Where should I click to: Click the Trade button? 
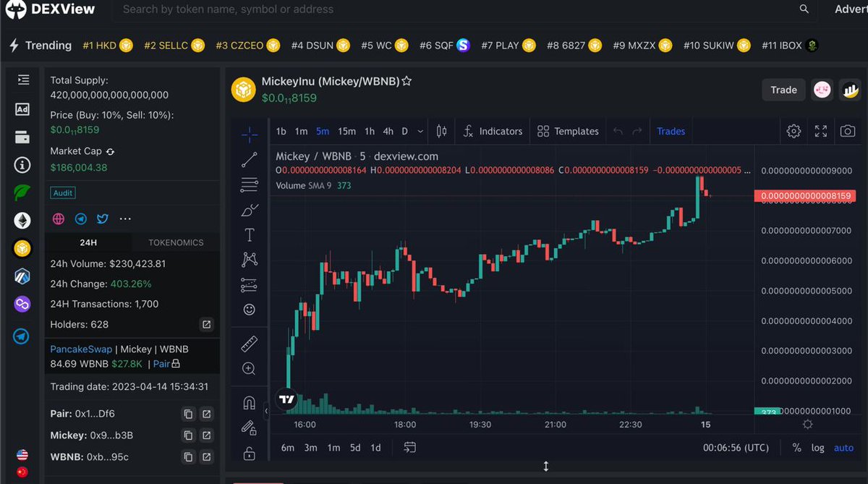[x=783, y=90]
